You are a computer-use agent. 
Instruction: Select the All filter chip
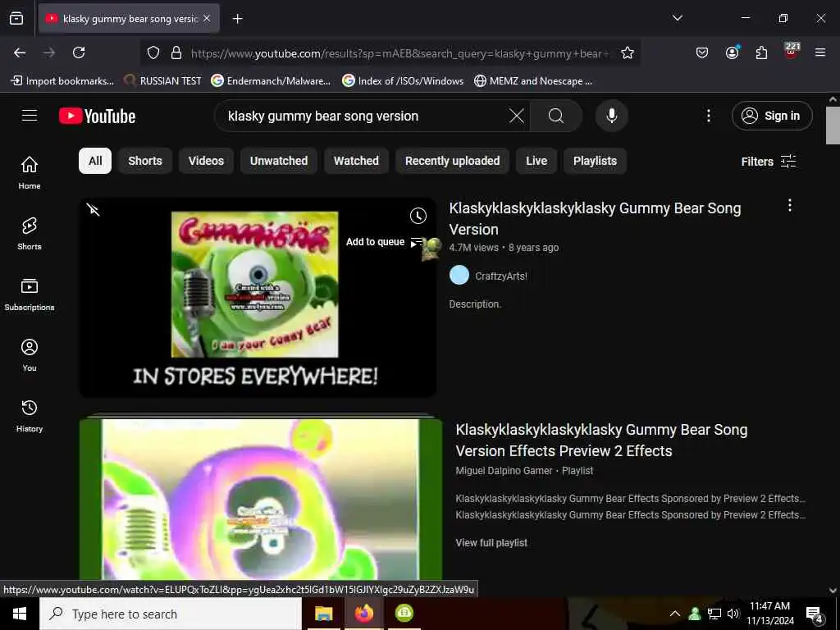pyautogui.click(x=95, y=161)
